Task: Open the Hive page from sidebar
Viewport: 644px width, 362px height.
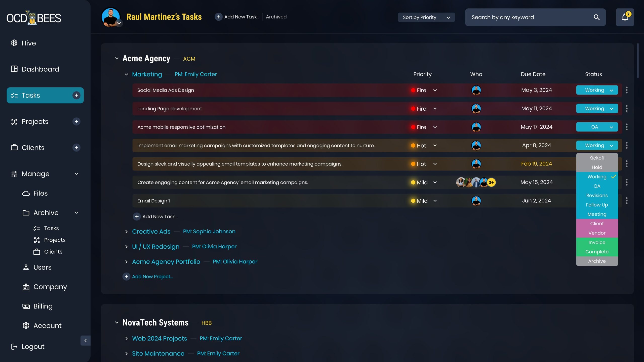Action: 29,43
